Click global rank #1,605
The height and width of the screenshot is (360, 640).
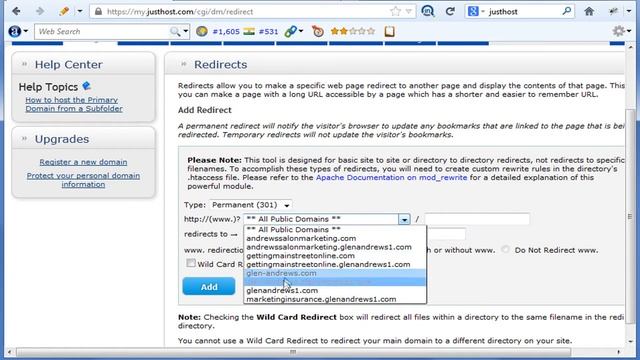[x=226, y=31]
